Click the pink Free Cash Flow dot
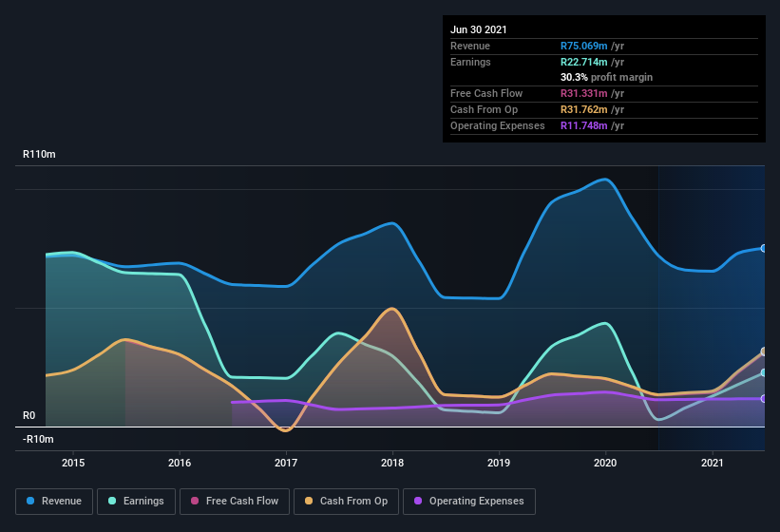Image resolution: width=780 pixels, height=532 pixels. click(195, 501)
